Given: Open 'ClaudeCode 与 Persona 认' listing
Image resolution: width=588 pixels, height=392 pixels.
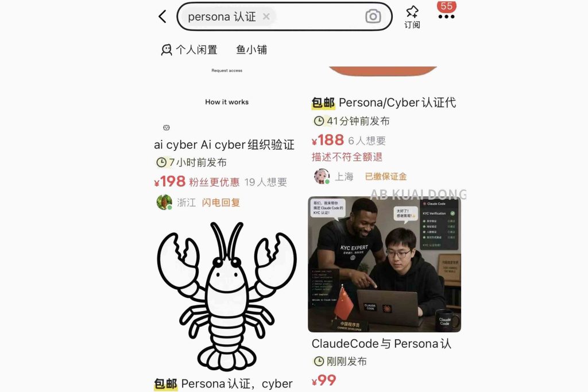Looking at the screenshot, I should [381, 344].
